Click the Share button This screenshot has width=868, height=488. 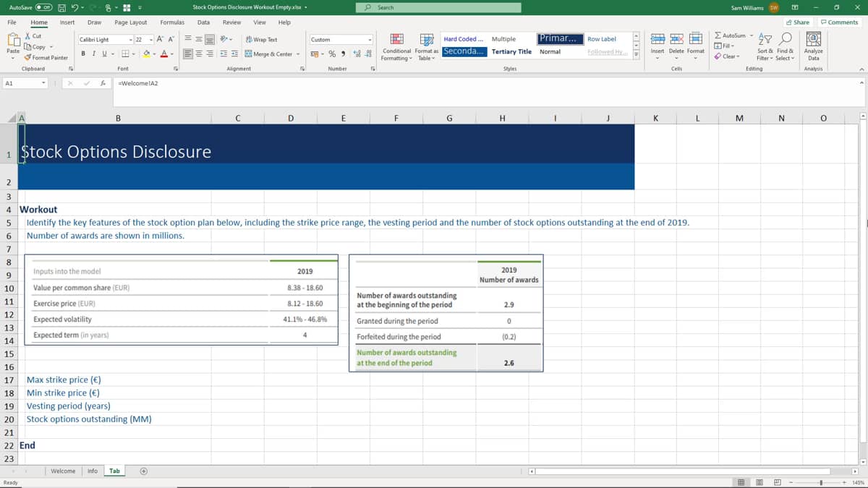pos(798,22)
